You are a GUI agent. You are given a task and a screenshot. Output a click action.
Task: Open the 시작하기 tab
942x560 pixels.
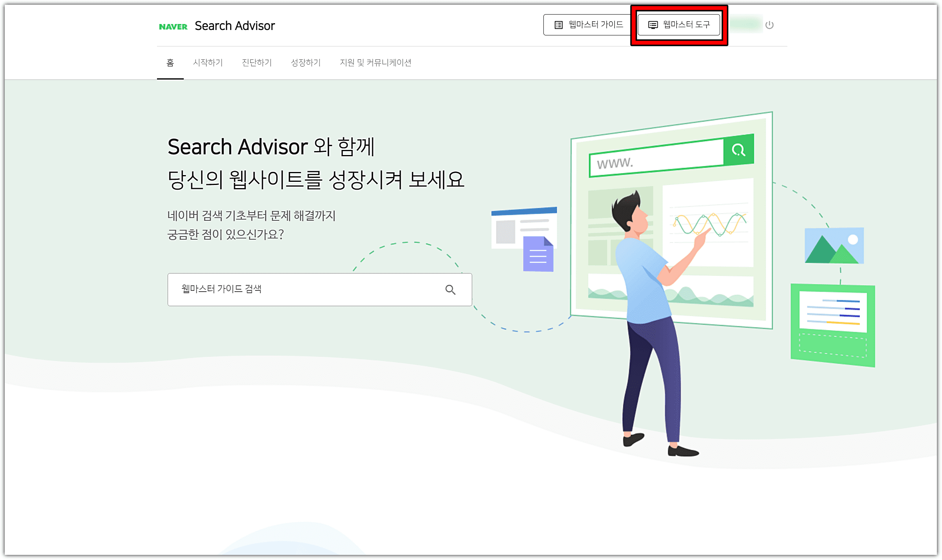point(209,63)
